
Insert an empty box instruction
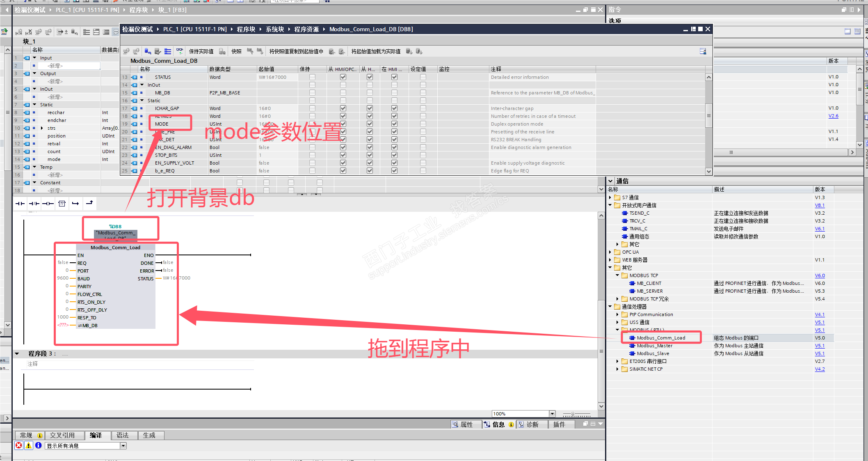[62, 203]
